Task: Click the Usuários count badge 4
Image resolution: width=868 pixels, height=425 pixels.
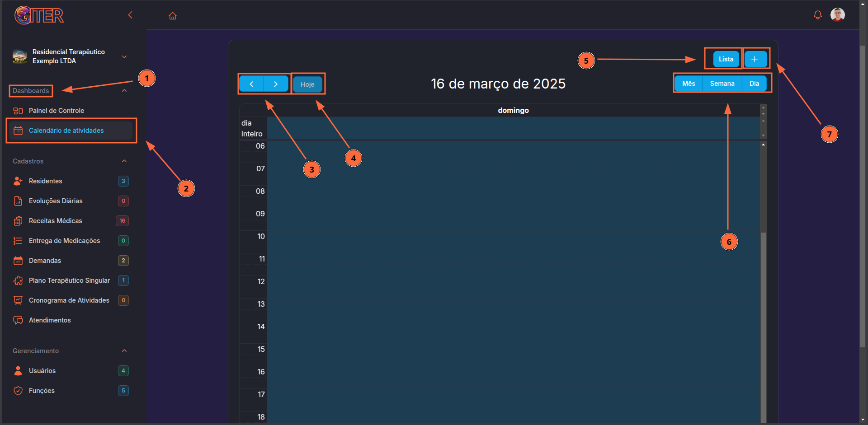Action: coord(123,371)
